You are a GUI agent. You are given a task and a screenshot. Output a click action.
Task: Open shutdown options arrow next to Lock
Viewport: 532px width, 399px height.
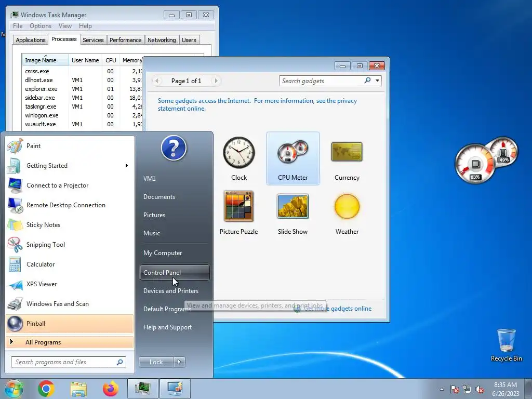pos(179,362)
